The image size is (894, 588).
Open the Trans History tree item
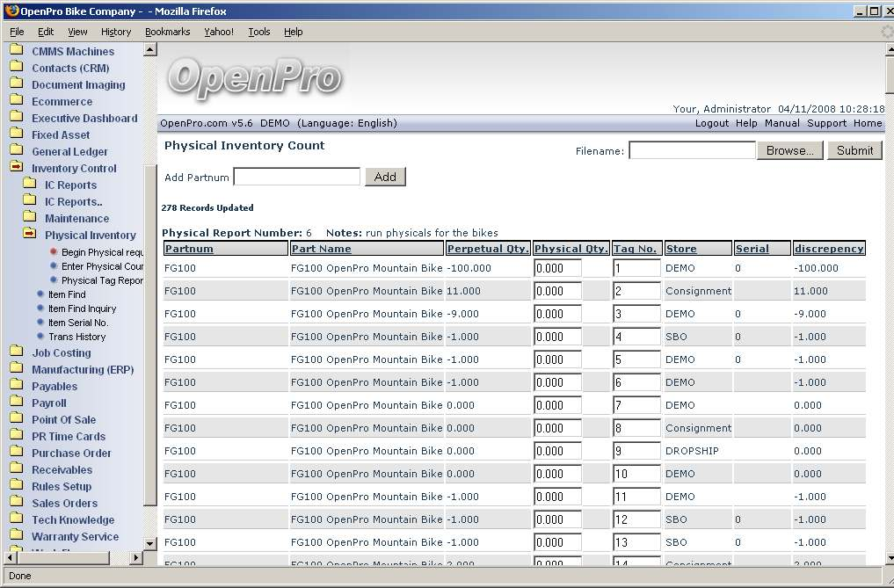point(76,337)
